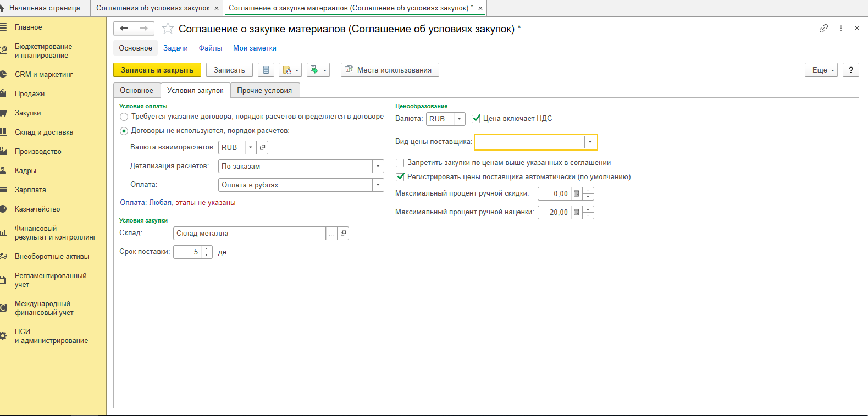This screenshot has height=416, width=868.
Task: Copy link to this agreement (chain icon)
Action: (x=823, y=28)
